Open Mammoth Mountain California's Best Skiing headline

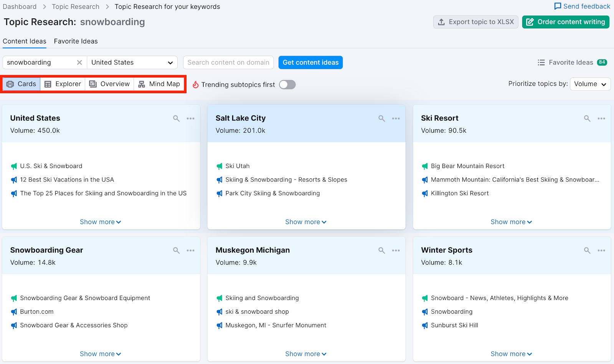515,180
